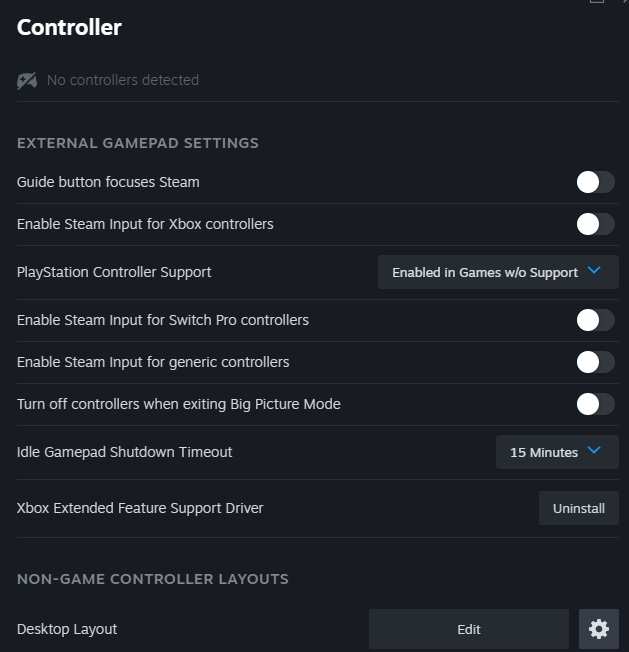
Task: Click the 15 Minutes dropdown chevron arrow
Action: pos(595,451)
